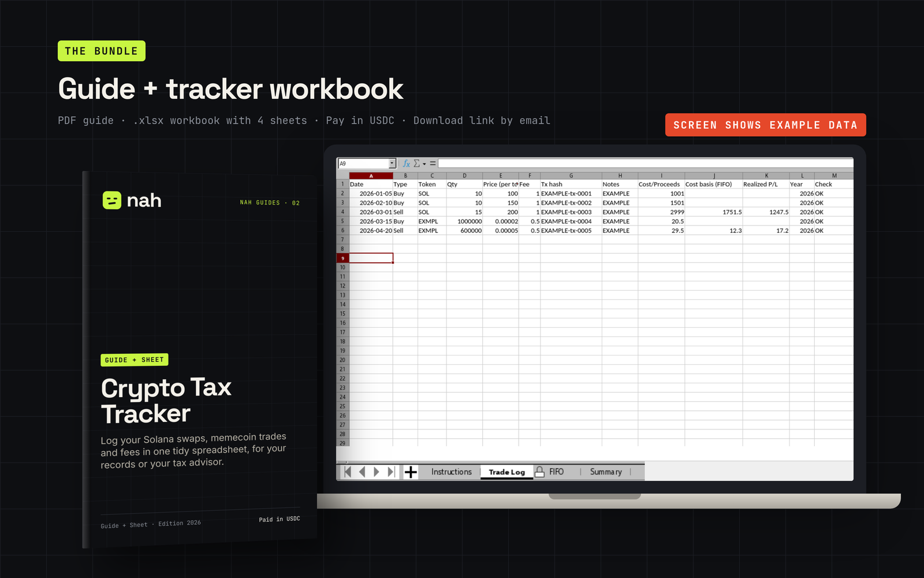The width and height of the screenshot is (924, 578).
Task: Select the Trade Log sheet tab
Action: pyautogui.click(x=507, y=472)
